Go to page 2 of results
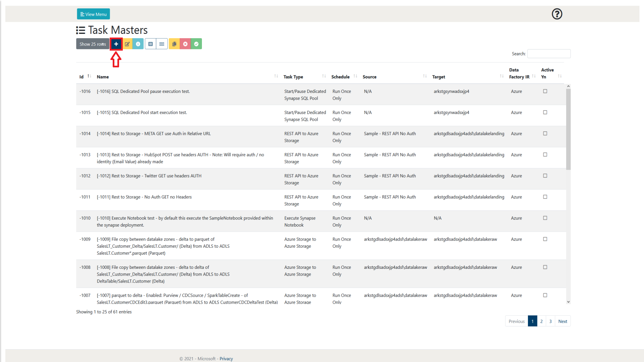This screenshot has width=644, height=362. (541, 321)
